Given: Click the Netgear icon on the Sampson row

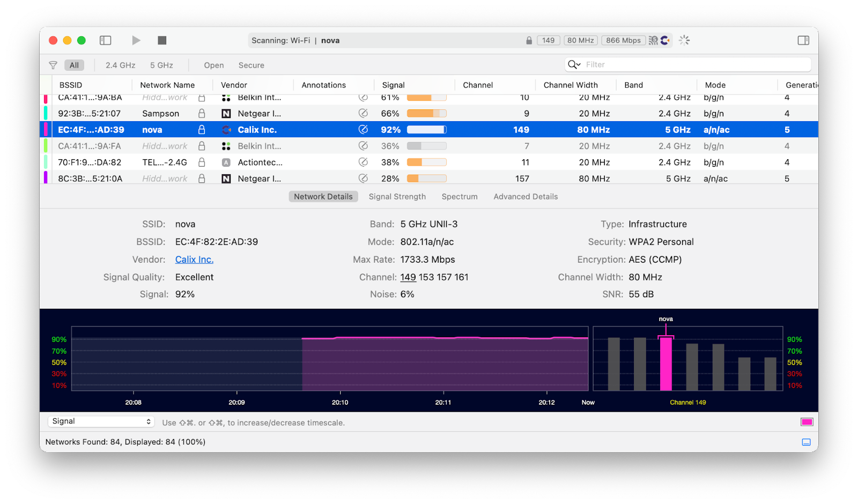Looking at the screenshot, I should (226, 113).
